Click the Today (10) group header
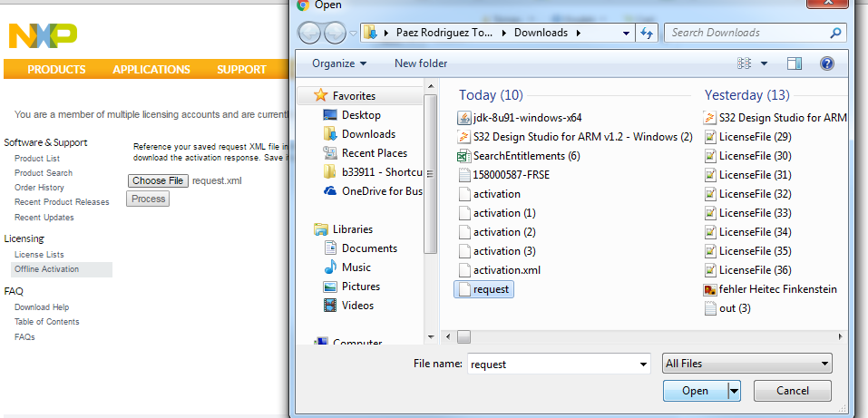868x418 pixels. click(491, 95)
